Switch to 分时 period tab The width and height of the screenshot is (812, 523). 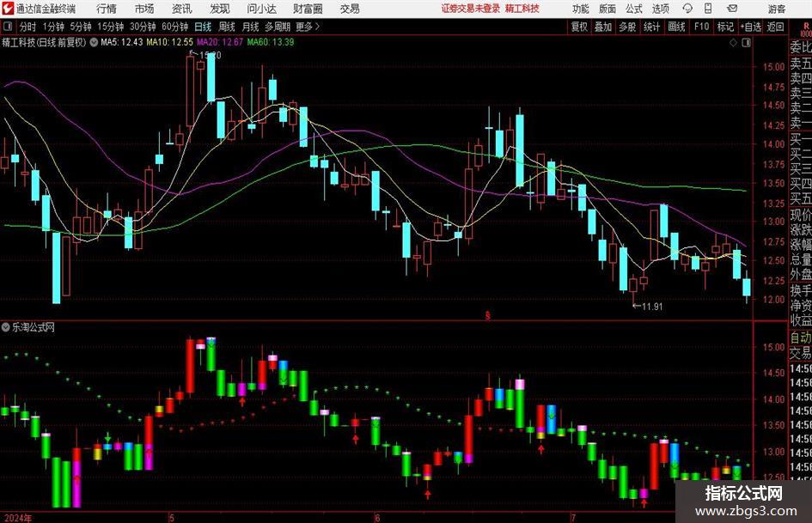(28, 27)
